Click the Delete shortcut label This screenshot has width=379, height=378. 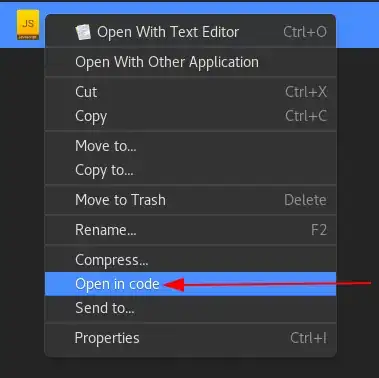[x=305, y=200]
